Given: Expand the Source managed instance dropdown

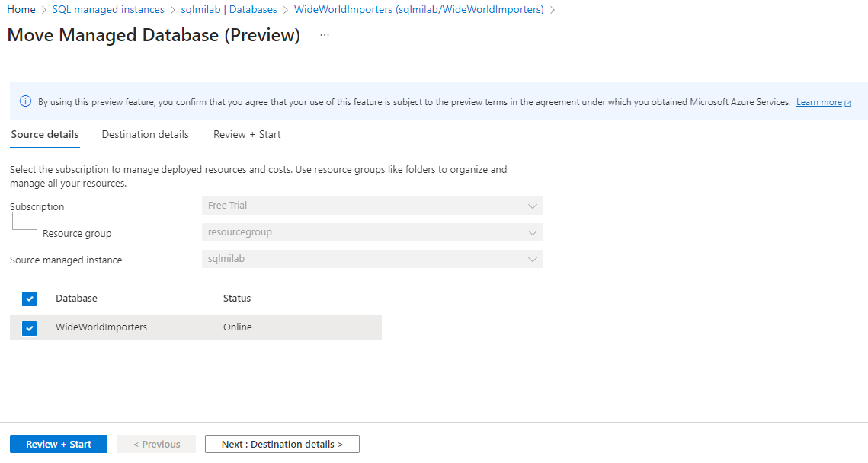Looking at the screenshot, I should click(x=372, y=259).
